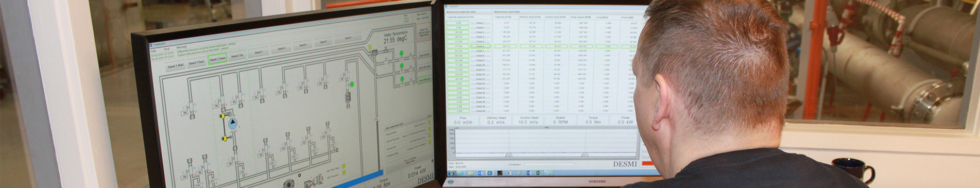Open the Windows Start menu orb
Screen dimensions: 980x188
coord(451,174)
